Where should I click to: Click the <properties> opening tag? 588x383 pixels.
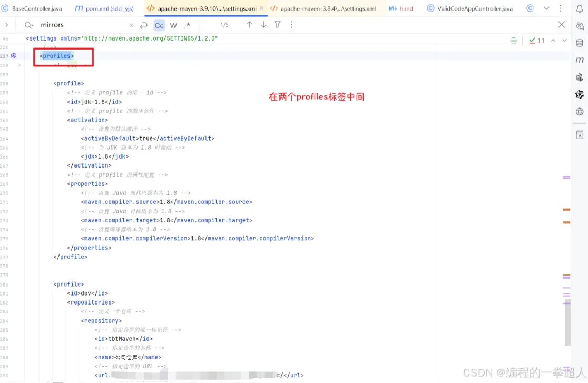click(x=87, y=184)
